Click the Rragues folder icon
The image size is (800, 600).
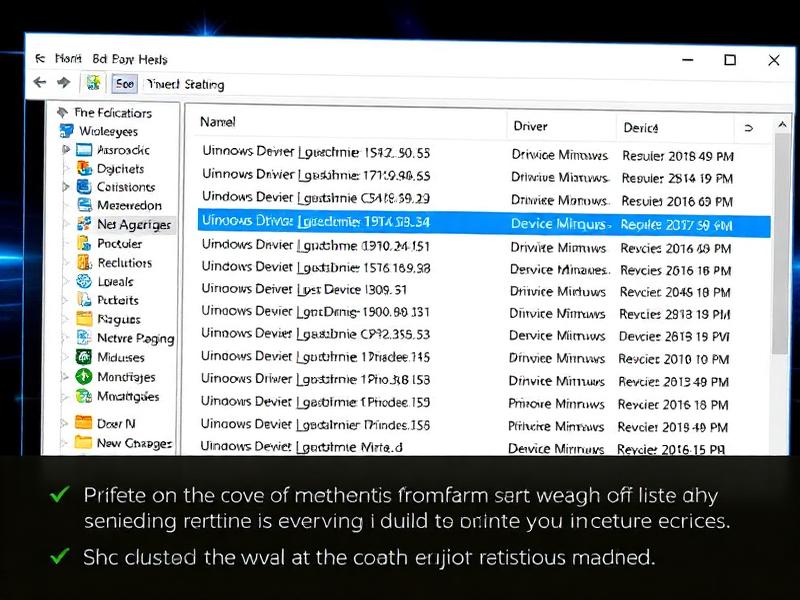pos(84,319)
